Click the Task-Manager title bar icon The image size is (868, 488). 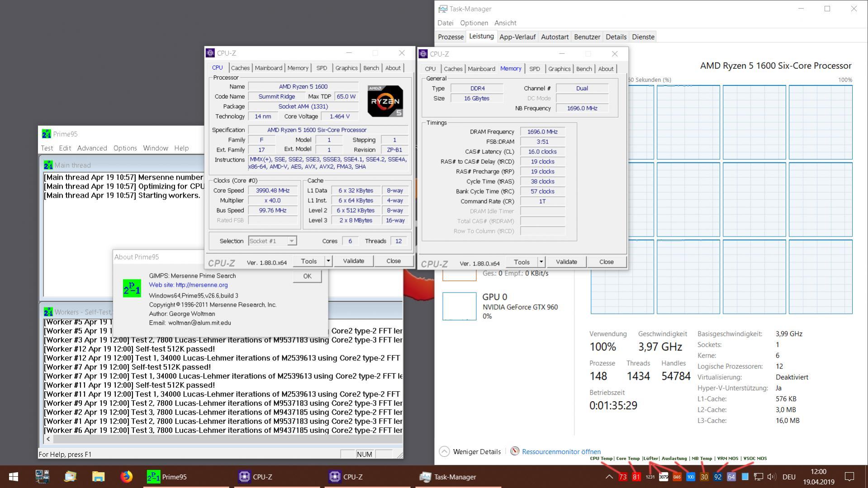click(x=443, y=9)
